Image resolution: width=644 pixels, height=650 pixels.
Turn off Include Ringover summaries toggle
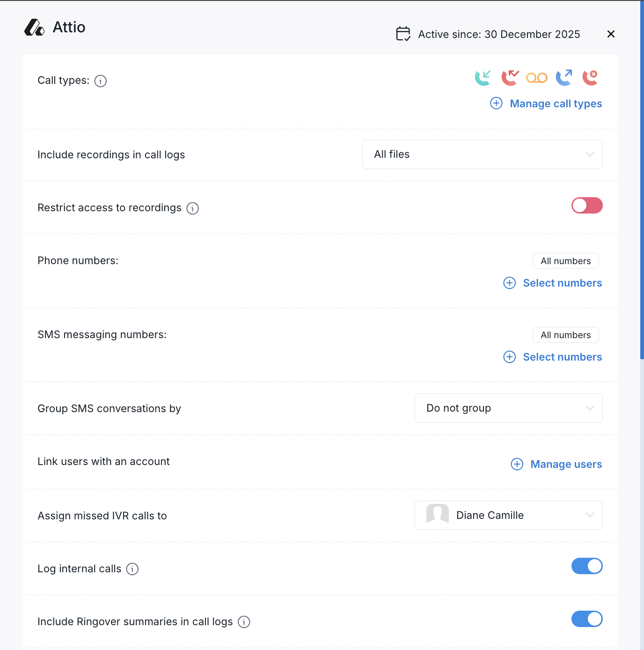tap(586, 619)
